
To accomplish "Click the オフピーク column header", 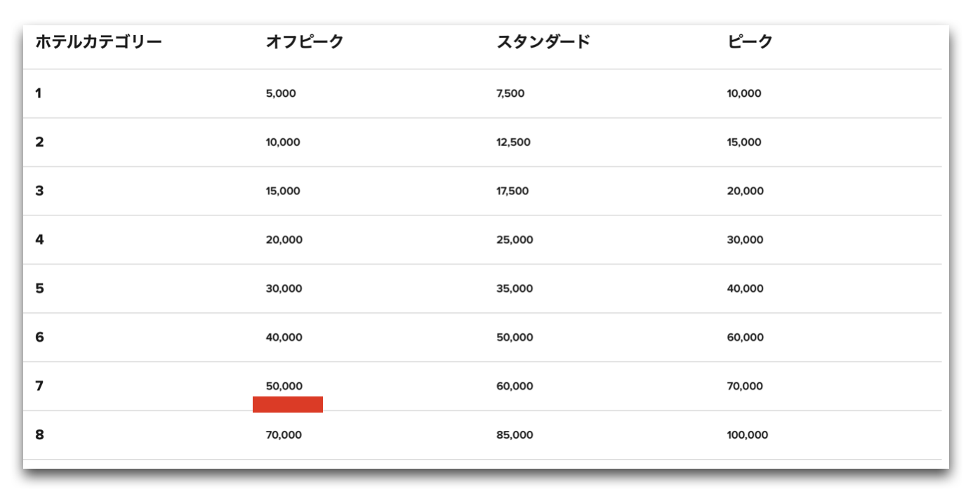I will click(305, 42).
